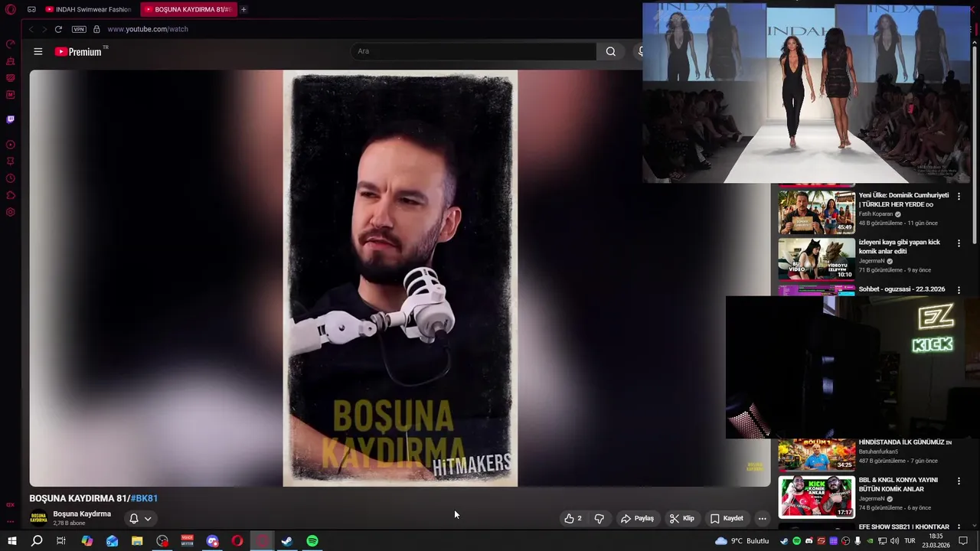Open the Opera GX main menu logo
Image resolution: width=980 pixels, height=551 pixels.
pos(11,10)
